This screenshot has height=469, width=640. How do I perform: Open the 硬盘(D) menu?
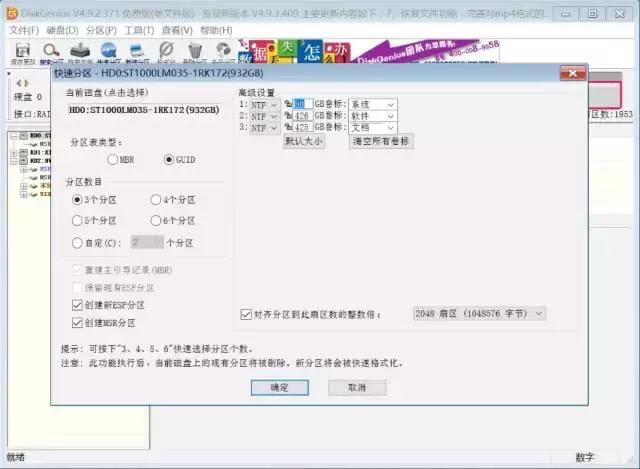click(62, 31)
